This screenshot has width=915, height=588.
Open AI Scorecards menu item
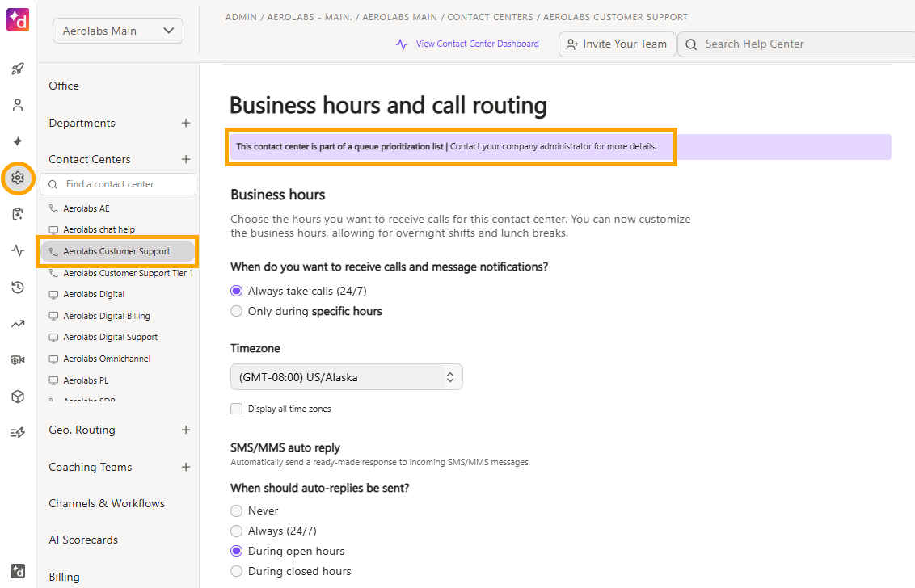point(83,540)
